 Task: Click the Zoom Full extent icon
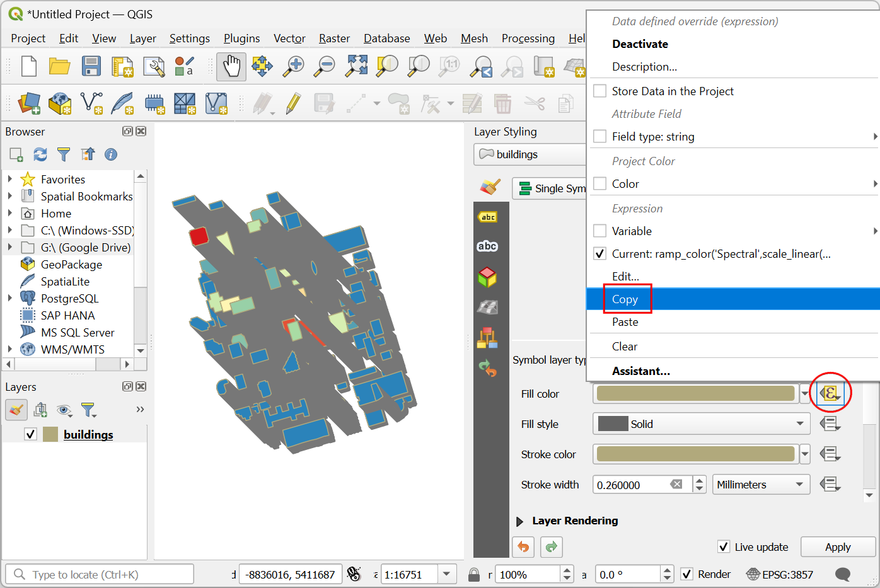(356, 66)
